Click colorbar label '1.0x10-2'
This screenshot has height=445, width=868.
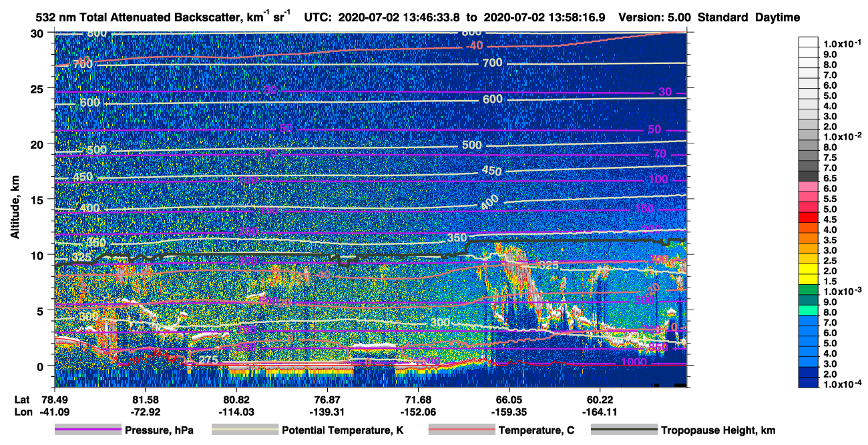click(843, 136)
